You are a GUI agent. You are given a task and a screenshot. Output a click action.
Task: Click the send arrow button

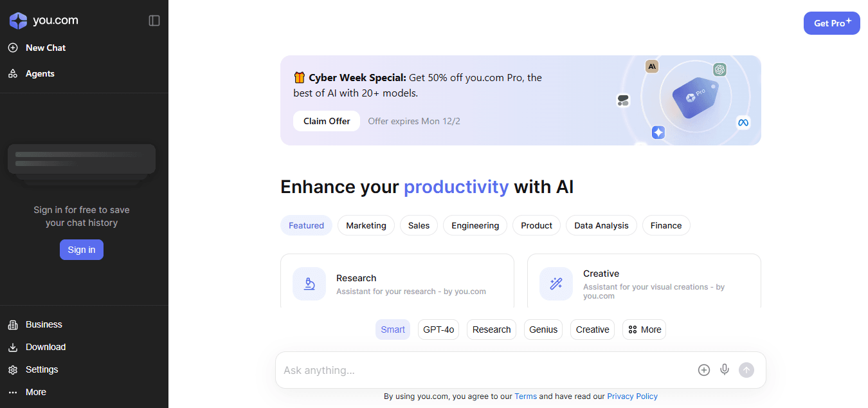(746, 370)
